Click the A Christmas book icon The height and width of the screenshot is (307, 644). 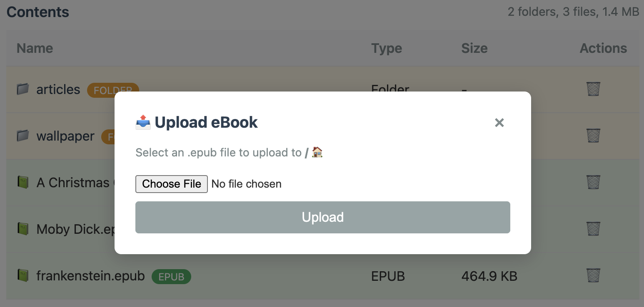pos(23,182)
